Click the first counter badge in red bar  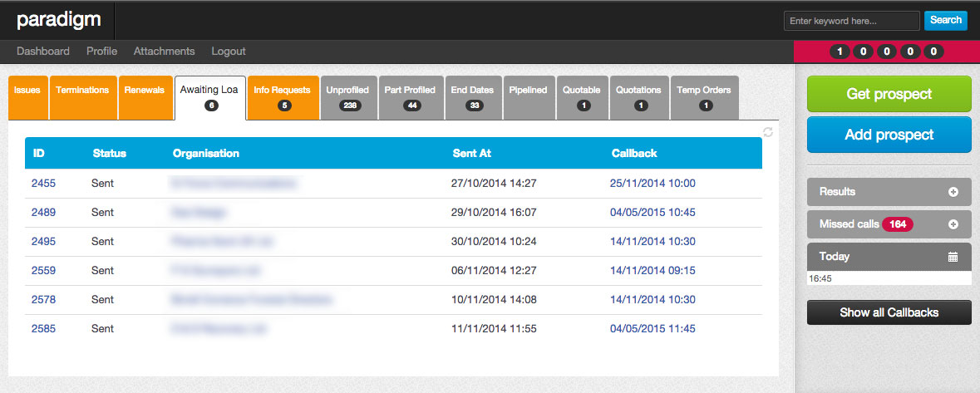click(x=840, y=52)
